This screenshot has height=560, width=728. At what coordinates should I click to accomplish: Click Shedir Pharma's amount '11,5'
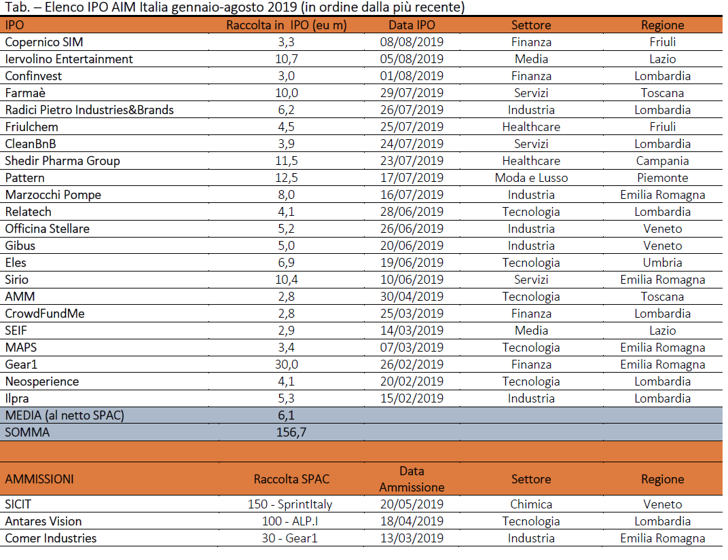[x=287, y=161]
